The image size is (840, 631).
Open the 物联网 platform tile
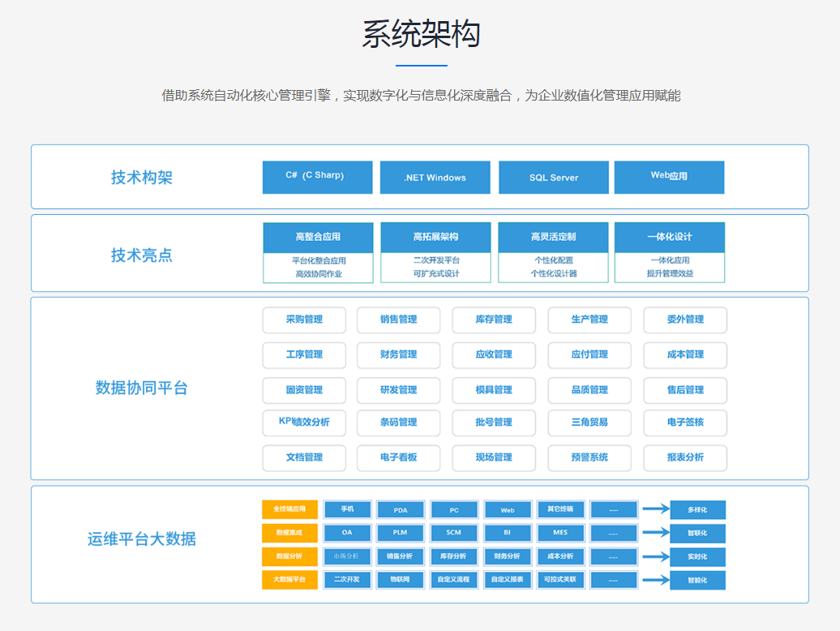point(401,579)
